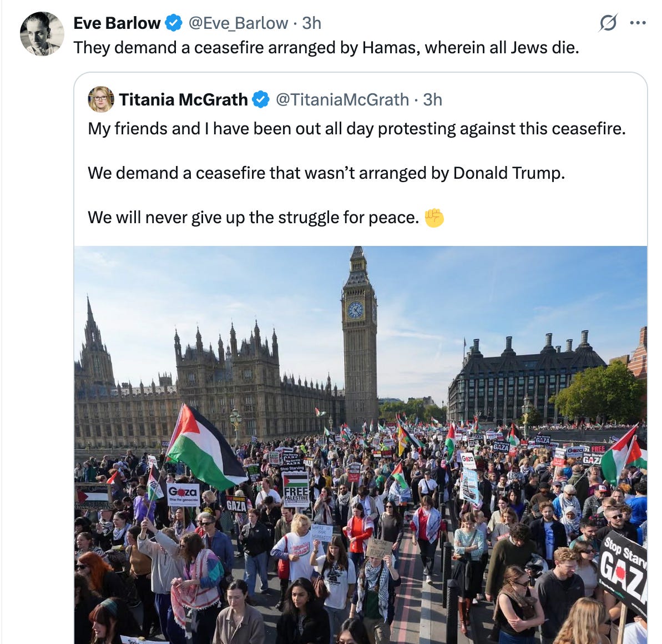Open the @Eve_Barlow handle link

coord(238,23)
